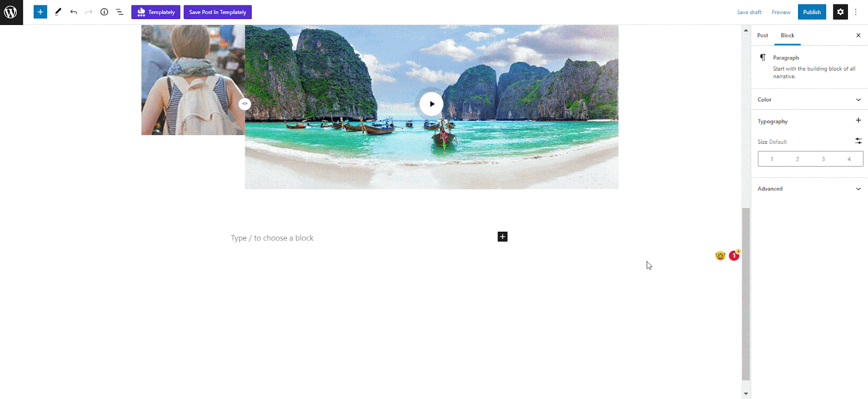This screenshot has height=399, width=868.
Task: Click the red notification badge icon
Action: pos(734,256)
